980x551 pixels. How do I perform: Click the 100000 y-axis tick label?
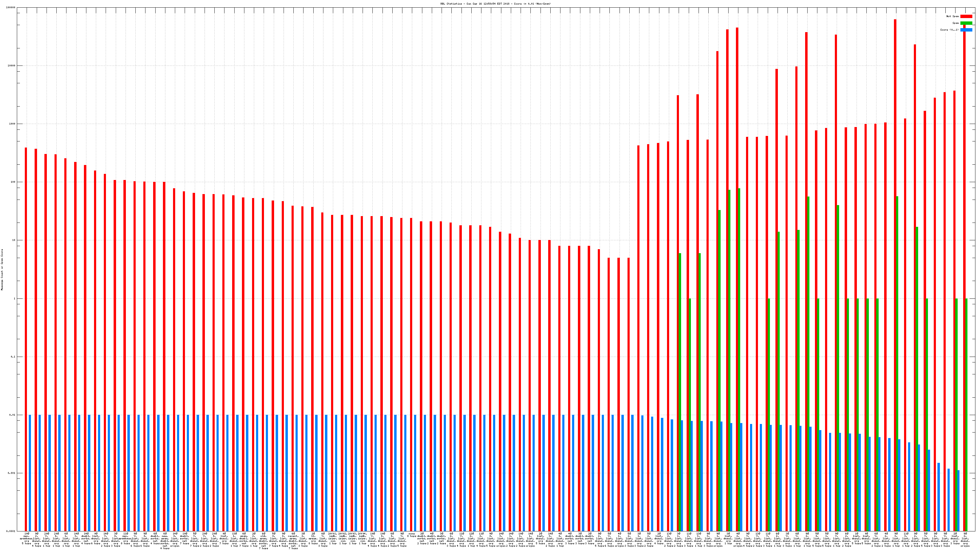coord(11,8)
